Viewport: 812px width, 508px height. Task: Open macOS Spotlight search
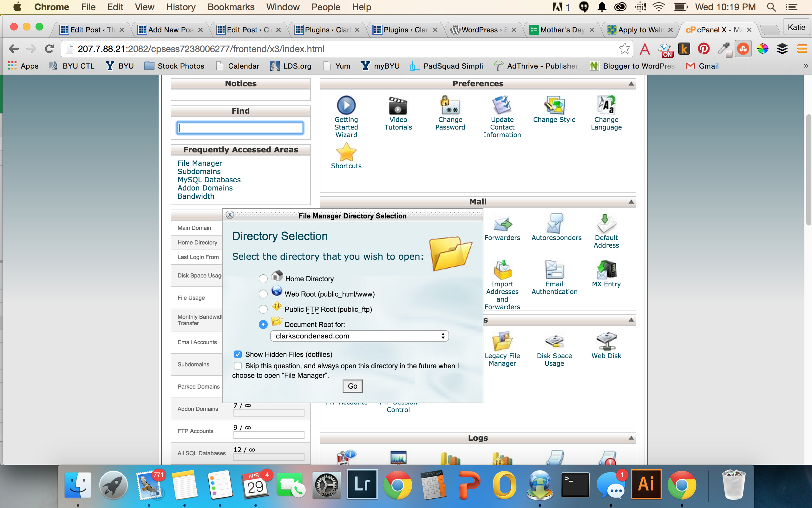tap(771, 7)
